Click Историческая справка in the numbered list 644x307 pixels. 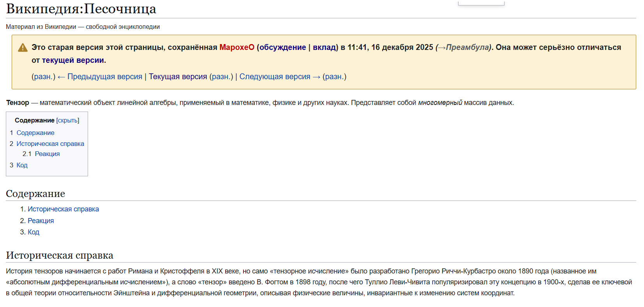(63, 209)
